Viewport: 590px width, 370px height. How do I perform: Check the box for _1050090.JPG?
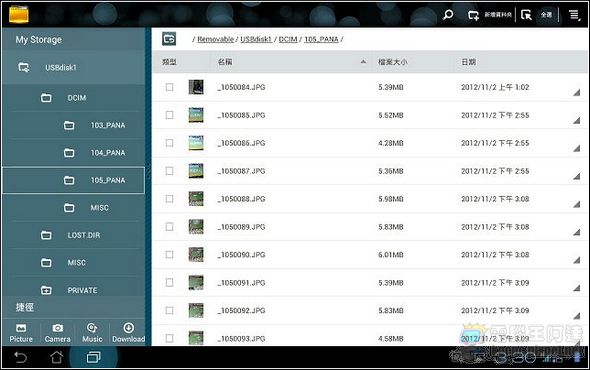(169, 254)
